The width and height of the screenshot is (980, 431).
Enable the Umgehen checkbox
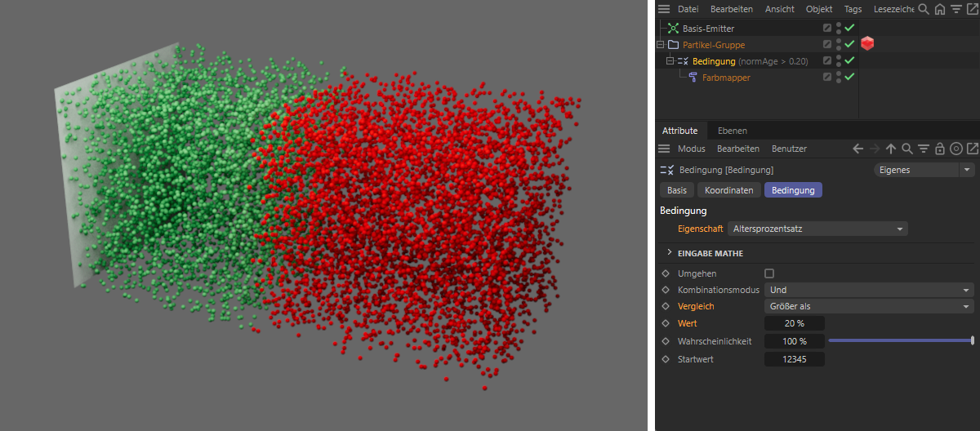click(769, 273)
